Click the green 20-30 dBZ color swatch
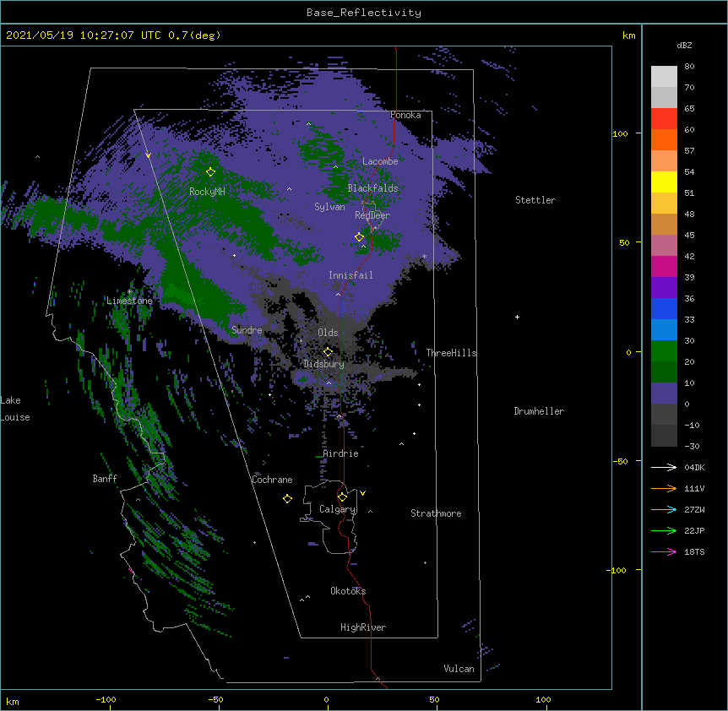 [x=664, y=351]
